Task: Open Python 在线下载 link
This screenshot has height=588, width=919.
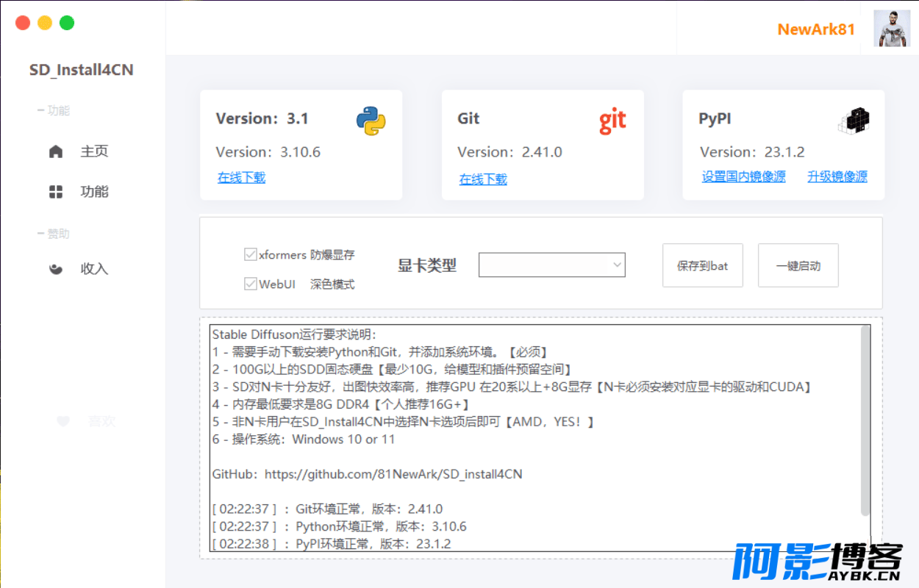Action: coord(242,177)
